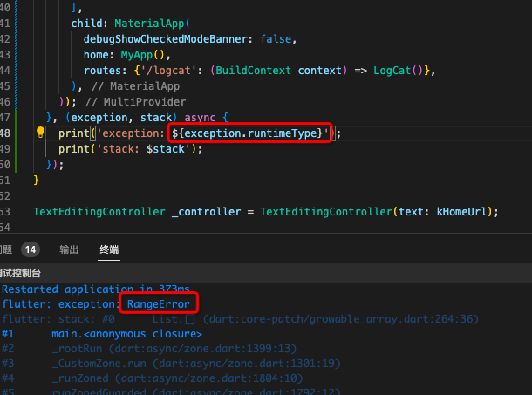Open zone.dart:1301:19 _CustomZone.run link
532x395 pixels.
tap(247, 364)
